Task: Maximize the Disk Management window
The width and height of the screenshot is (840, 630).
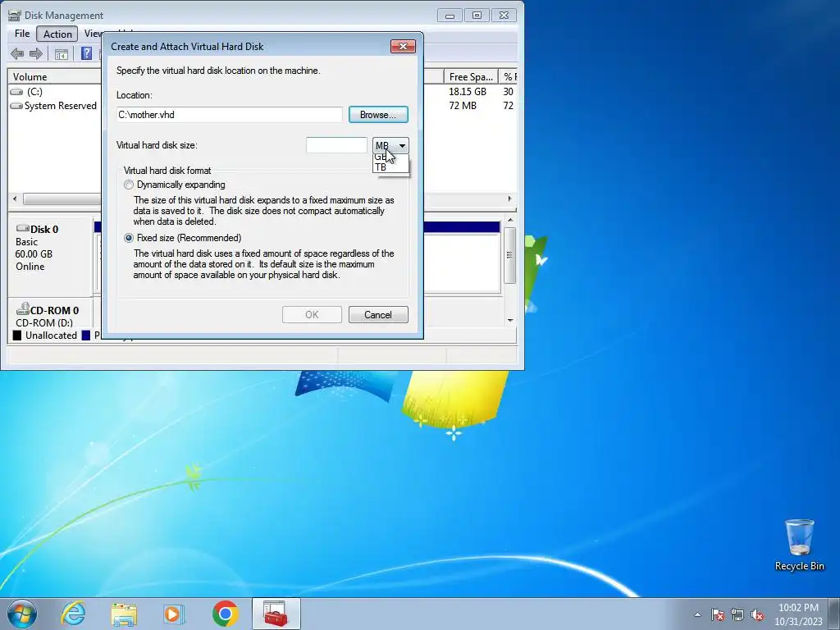Action: click(x=477, y=16)
